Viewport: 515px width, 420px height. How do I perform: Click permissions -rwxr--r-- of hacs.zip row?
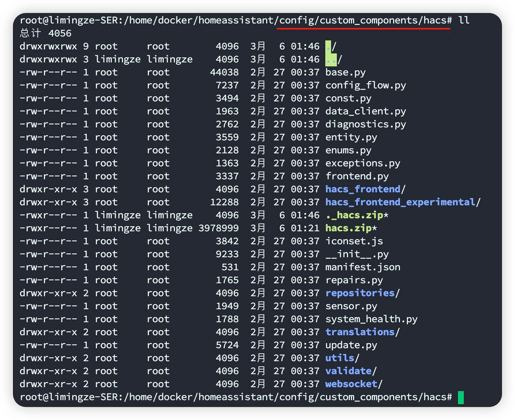point(48,228)
